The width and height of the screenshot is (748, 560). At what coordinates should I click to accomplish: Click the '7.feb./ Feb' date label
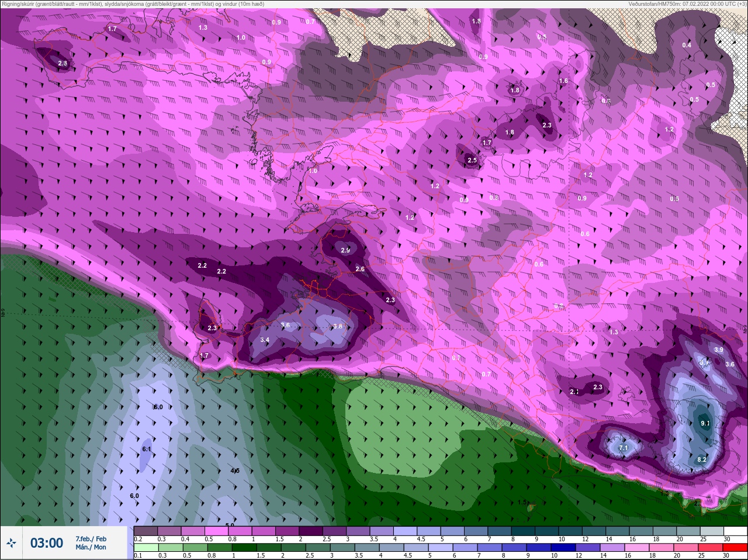click(x=91, y=539)
